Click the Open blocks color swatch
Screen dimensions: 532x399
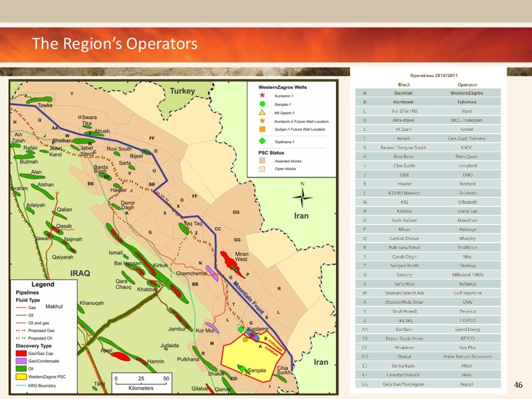click(262, 169)
